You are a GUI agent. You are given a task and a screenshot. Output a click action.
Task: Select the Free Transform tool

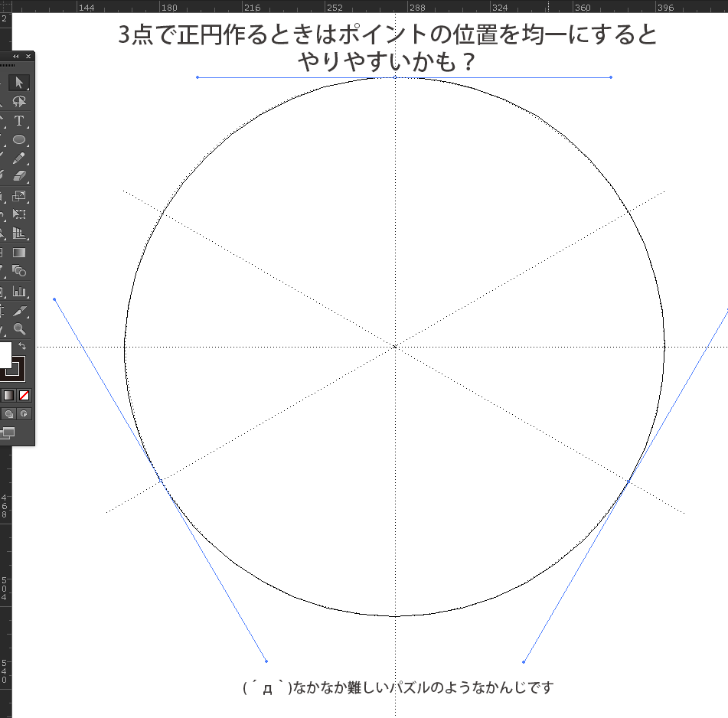point(19,214)
